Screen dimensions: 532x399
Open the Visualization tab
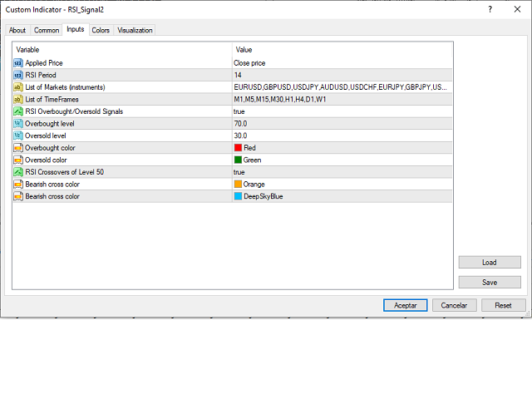pyautogui.click(x=135, y=31)
